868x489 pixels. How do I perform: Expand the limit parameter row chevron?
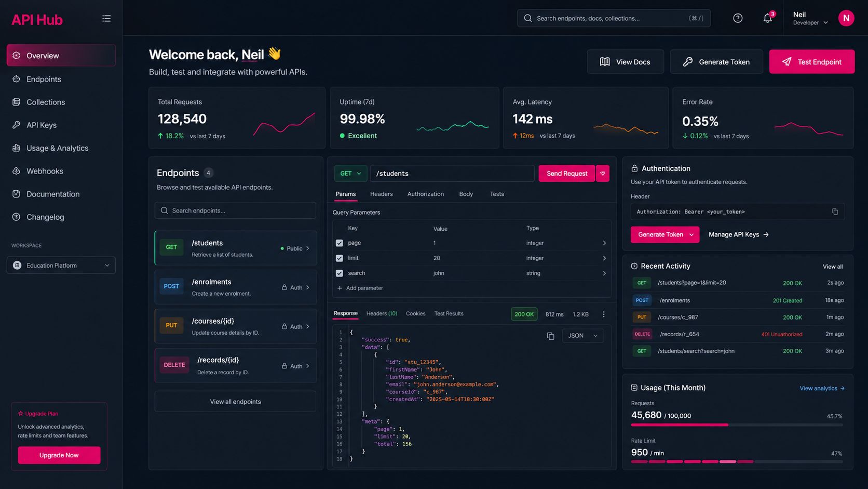tap(604, 258)
